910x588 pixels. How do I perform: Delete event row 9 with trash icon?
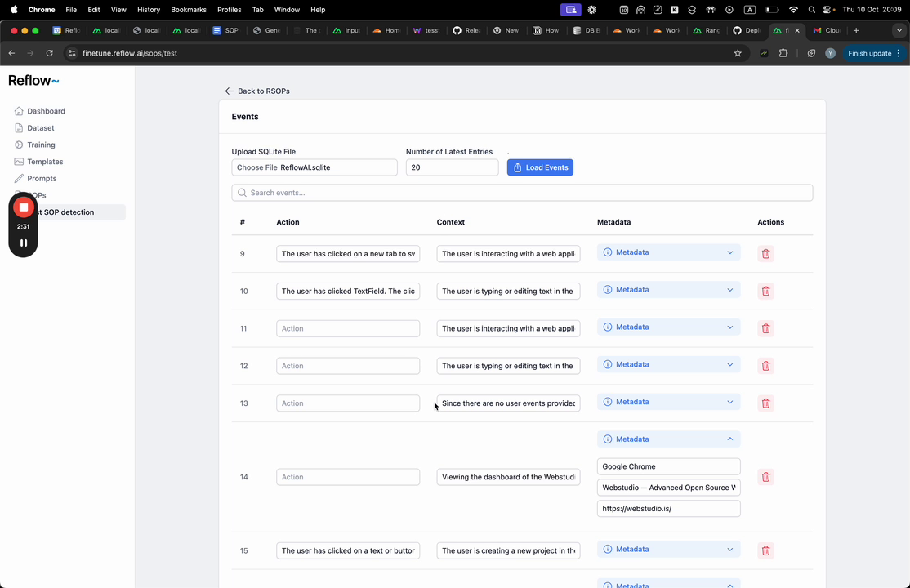point(765,254)
